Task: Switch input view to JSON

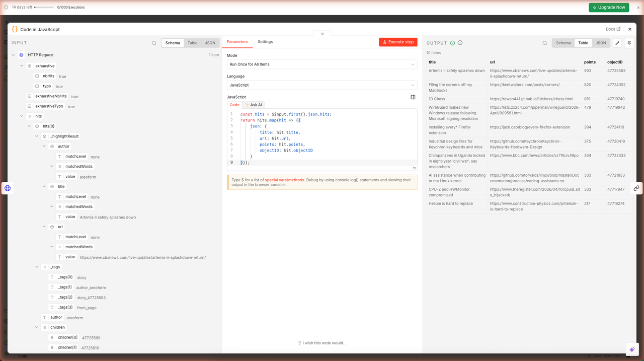Action: tap(210, 43)
